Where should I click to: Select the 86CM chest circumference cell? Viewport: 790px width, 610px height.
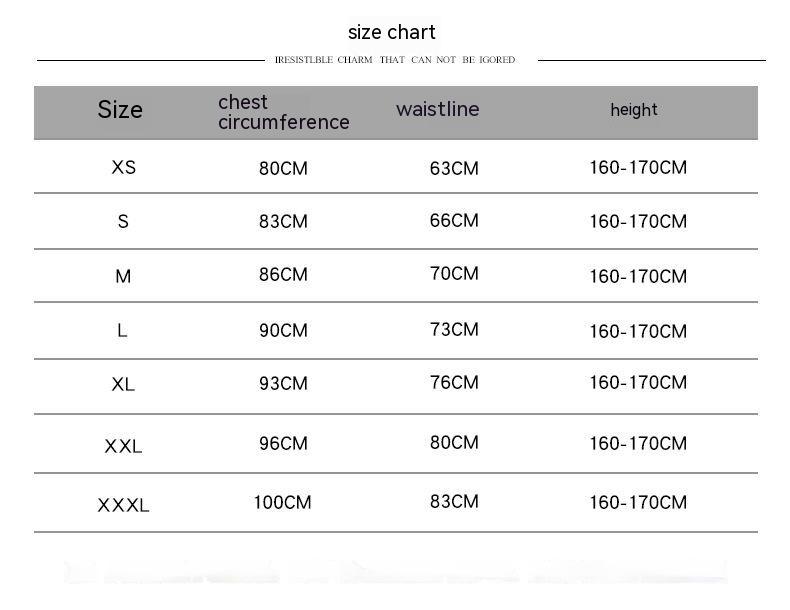[x=283, y=274]
